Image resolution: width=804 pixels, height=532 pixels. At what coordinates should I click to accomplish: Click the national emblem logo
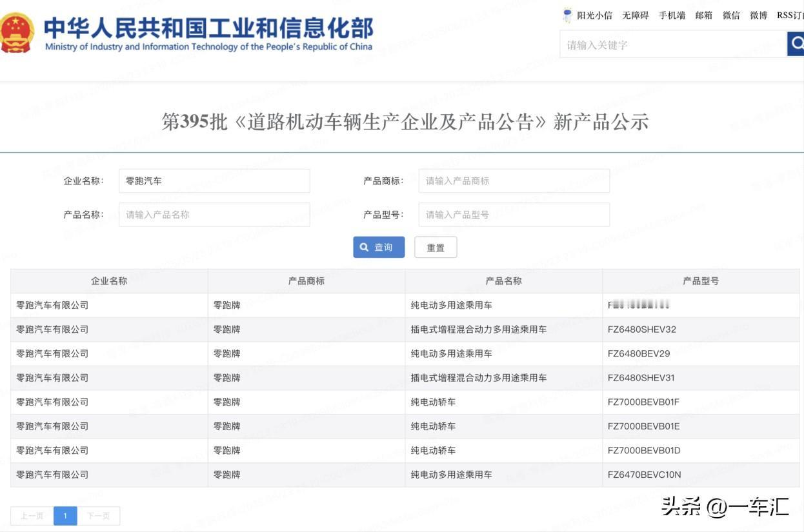pos(17,32)
